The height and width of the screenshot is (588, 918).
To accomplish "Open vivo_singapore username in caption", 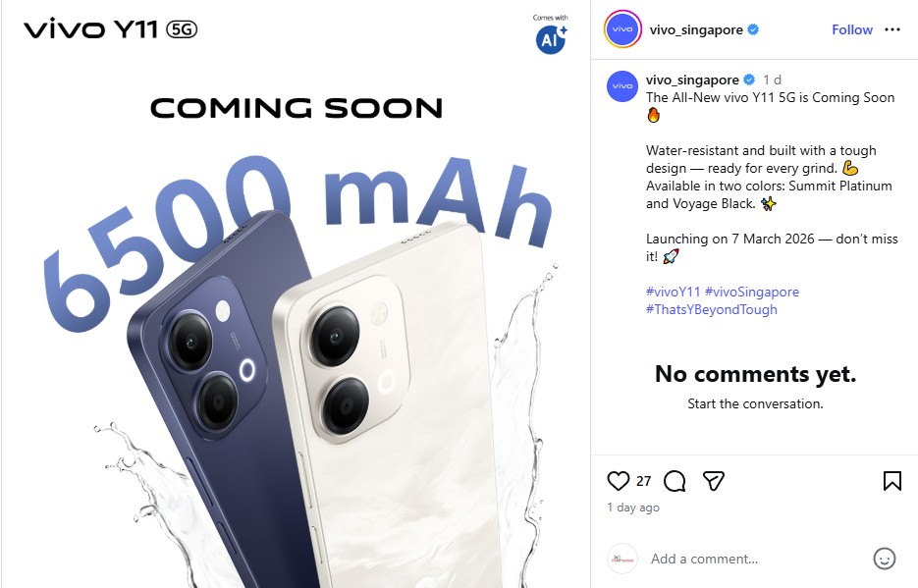I will tap(692, 80).
